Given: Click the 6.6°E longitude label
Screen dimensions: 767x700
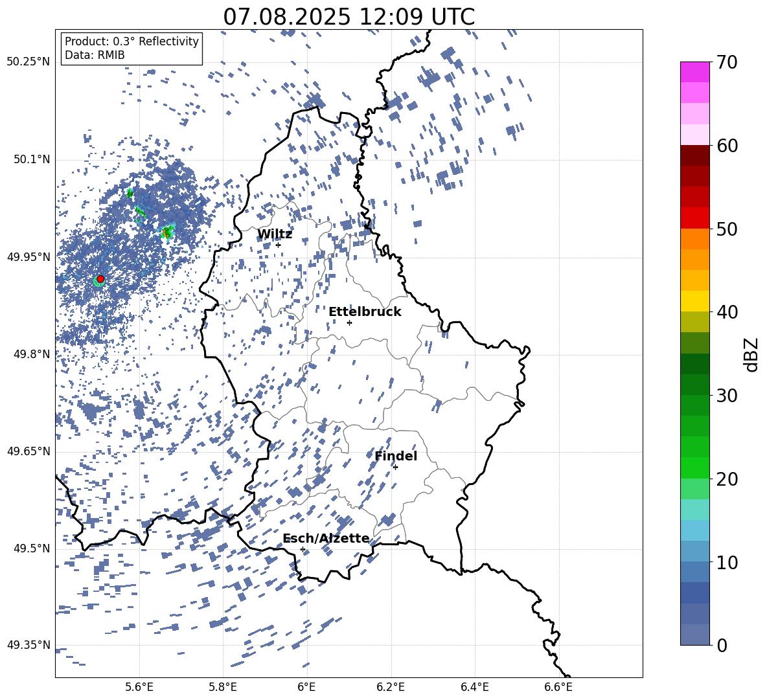Looking at the screenshot, I should [558, 688].
